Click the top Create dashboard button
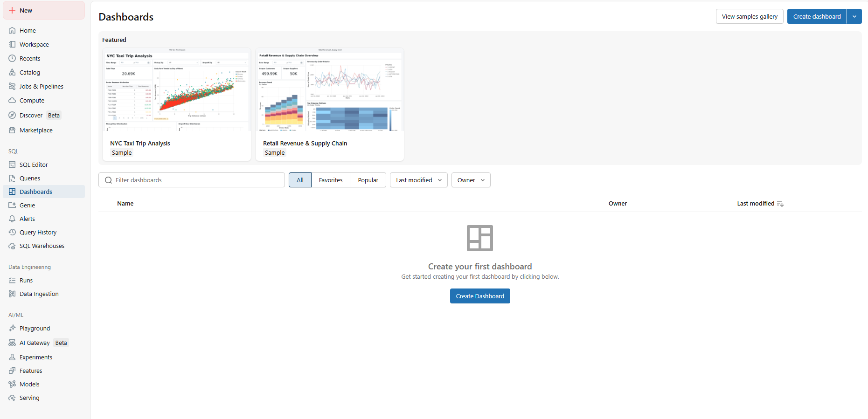Image resolution: width=868 pixels, height=419 pixels. (x=817, y=16)
